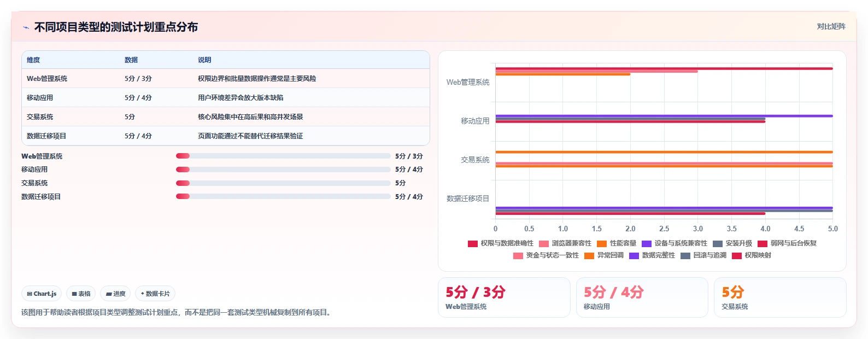Click the 数据迁移项目 crimson bar ending at 4.0
The width and height of the screenshot is (868, 339).
point(630,213)
